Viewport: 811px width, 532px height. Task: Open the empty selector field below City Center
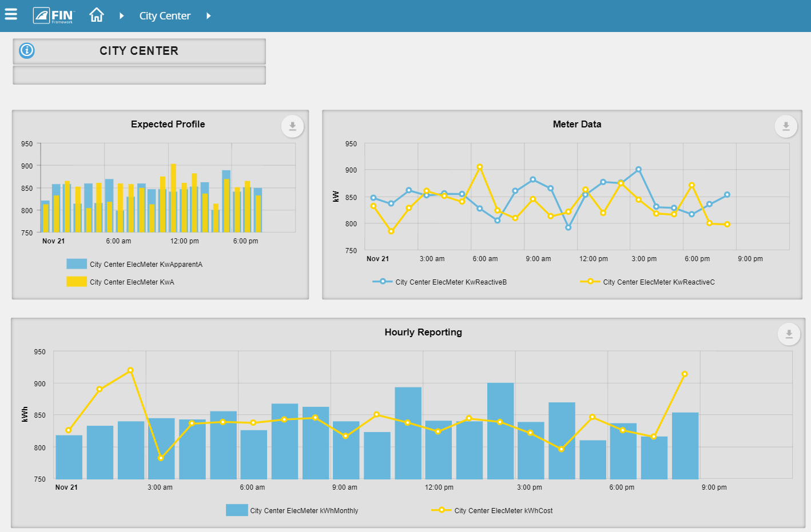[139, 74]
